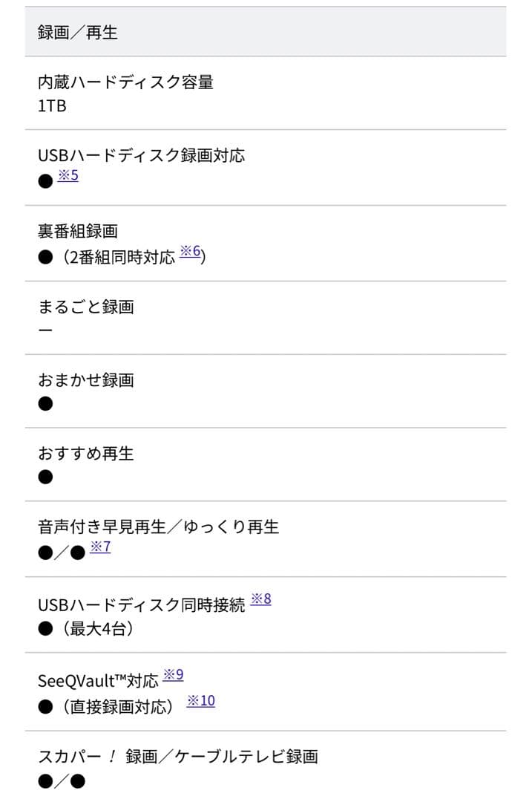Image resolution: width=532 pixels, height=802 pixels.
Task: Select the 内蔵ハードディスク容量 label
Action: click(125, 82)
